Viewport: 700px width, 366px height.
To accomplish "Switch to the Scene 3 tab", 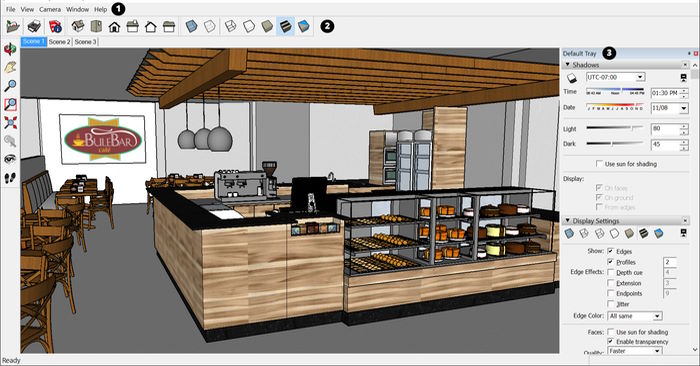I will click(x=85, y=42).
